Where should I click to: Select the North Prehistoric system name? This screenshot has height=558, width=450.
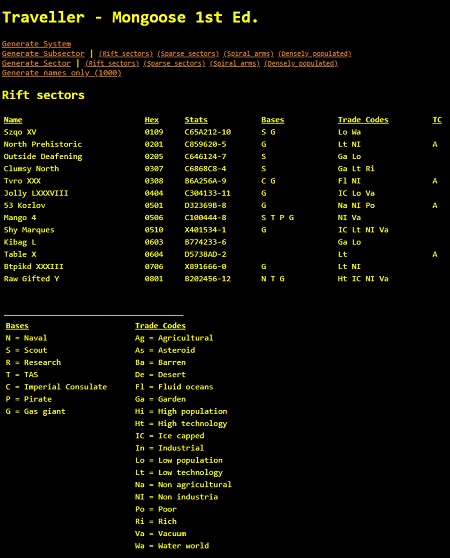click(x=43, y=144)
